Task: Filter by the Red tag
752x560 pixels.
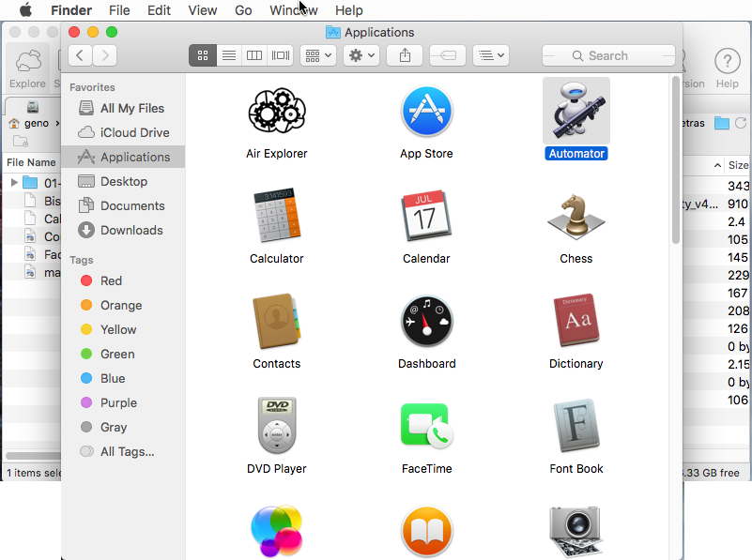Action: coord(123,280)
